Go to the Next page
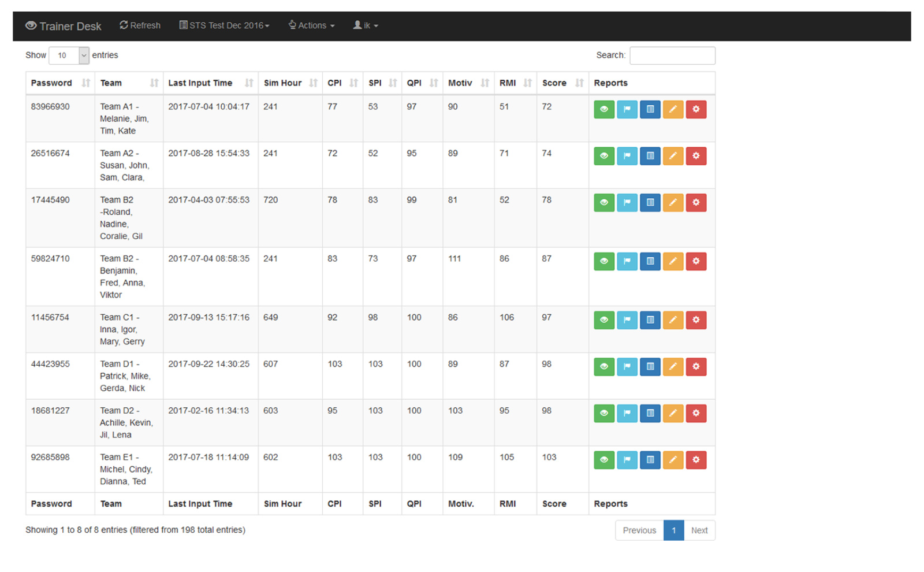 pyautogui.click(x=699, y=530)
